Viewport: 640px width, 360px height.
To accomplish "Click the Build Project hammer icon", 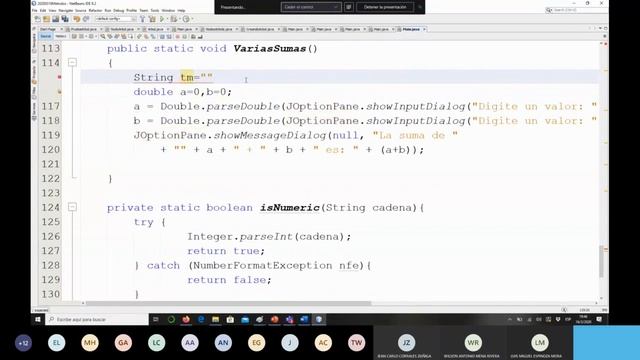I will 142,19.
